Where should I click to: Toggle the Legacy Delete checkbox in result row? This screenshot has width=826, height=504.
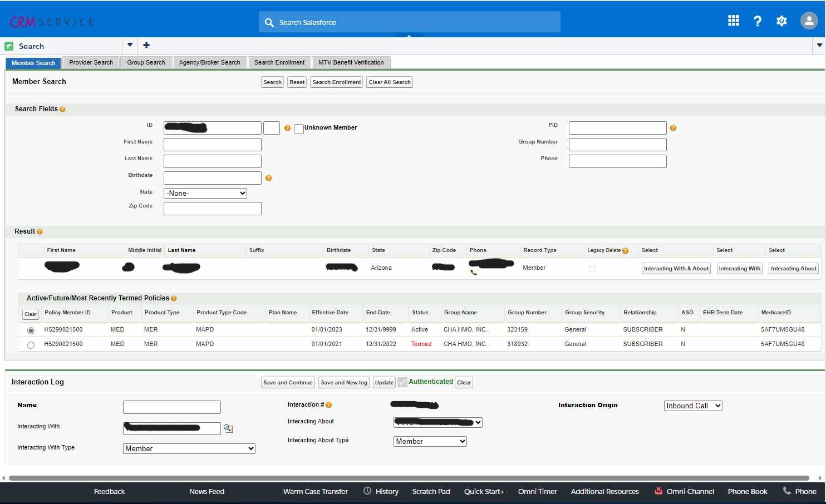592,269
